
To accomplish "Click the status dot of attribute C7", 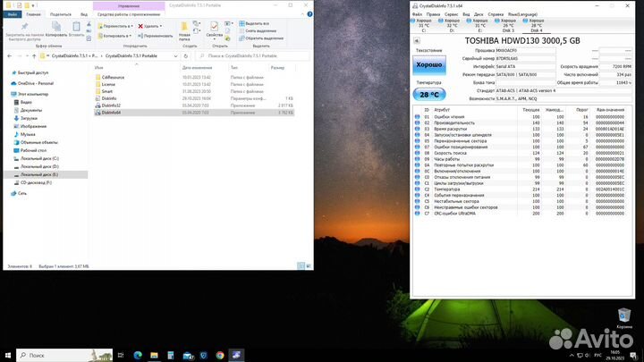I will (418, 214).
